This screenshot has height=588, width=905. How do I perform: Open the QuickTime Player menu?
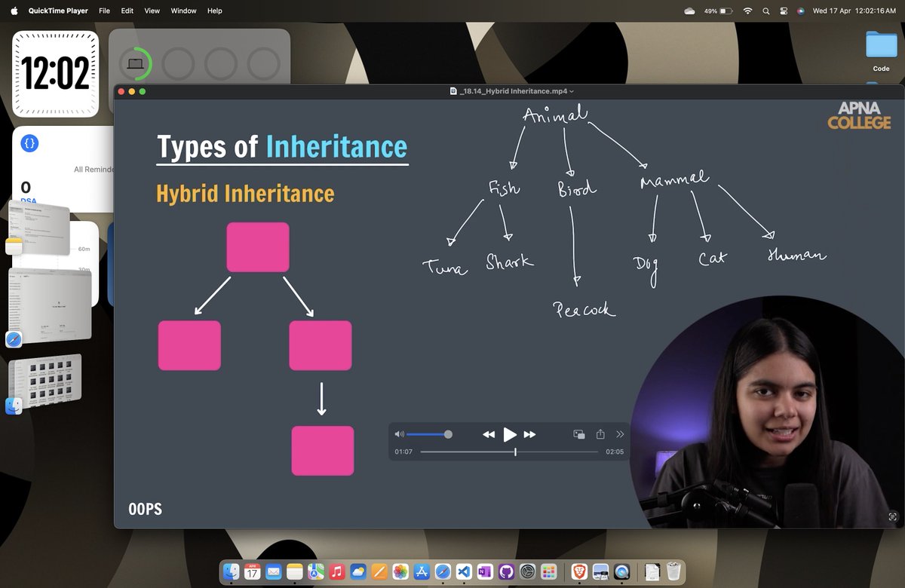pos(58,11)
